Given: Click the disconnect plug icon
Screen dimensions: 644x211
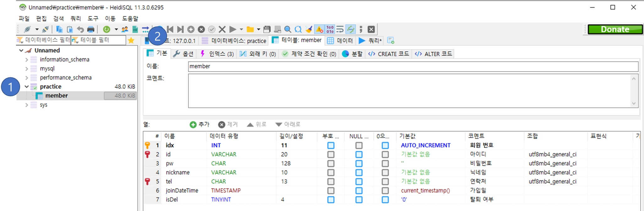Looking at the screenshot, I should click(x=46, y=29).
